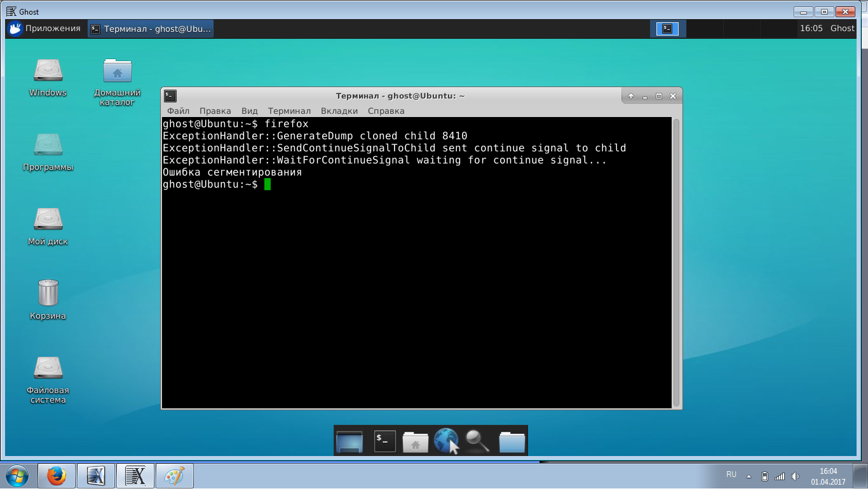Screen dimensions: 868x491
Task: Launch the terminal from the bottom dock
Action: click(385, 441)
